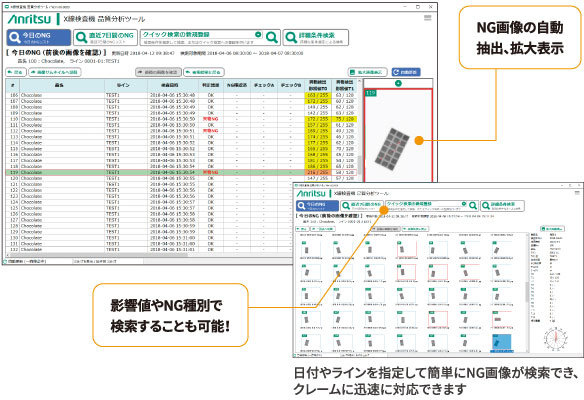Viewport: 584px width, 400px height.
Task: Select table row 106 Chocolate
Action: (182, 95)
